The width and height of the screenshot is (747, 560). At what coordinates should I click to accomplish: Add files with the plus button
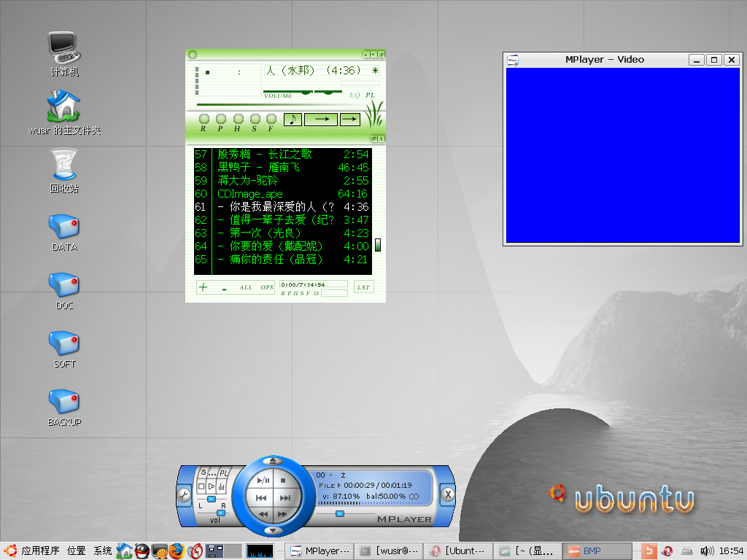point(204,287)
